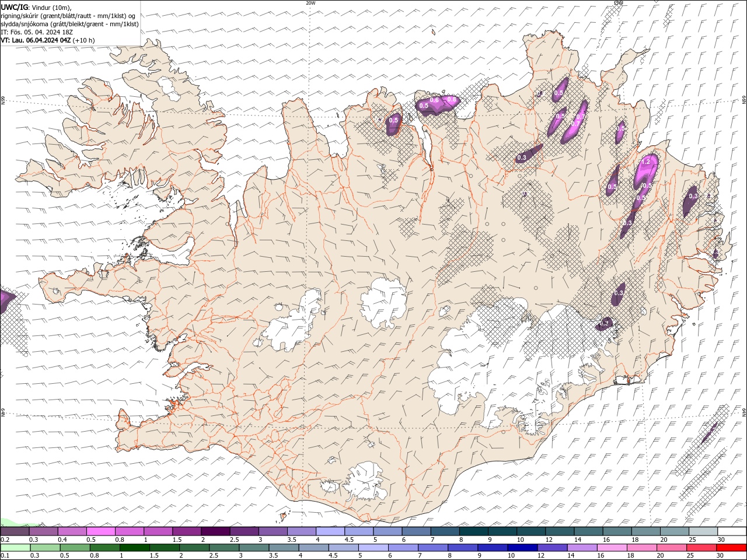The height and width of the screenshot is (560, 747).
Task: Click the pale grey 25 swatch in upper legend
Action: pos(703,531)
